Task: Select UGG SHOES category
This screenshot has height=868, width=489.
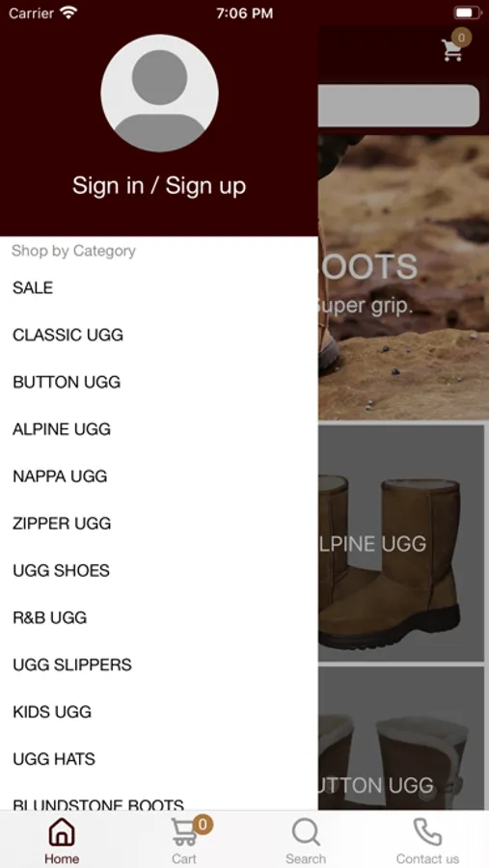Action: pos(159,570)
